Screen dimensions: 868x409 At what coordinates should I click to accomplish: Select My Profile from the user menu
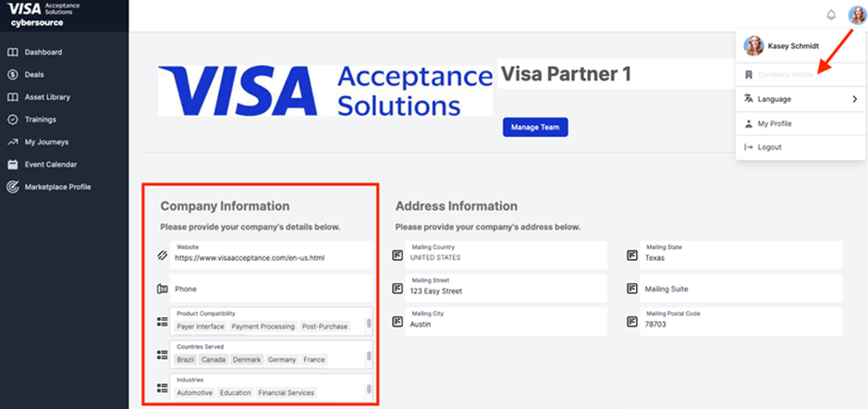click(774, 123)
